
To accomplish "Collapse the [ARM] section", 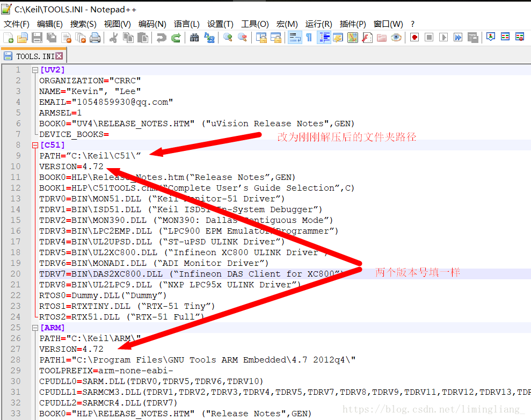I will [x=34, y=327].
